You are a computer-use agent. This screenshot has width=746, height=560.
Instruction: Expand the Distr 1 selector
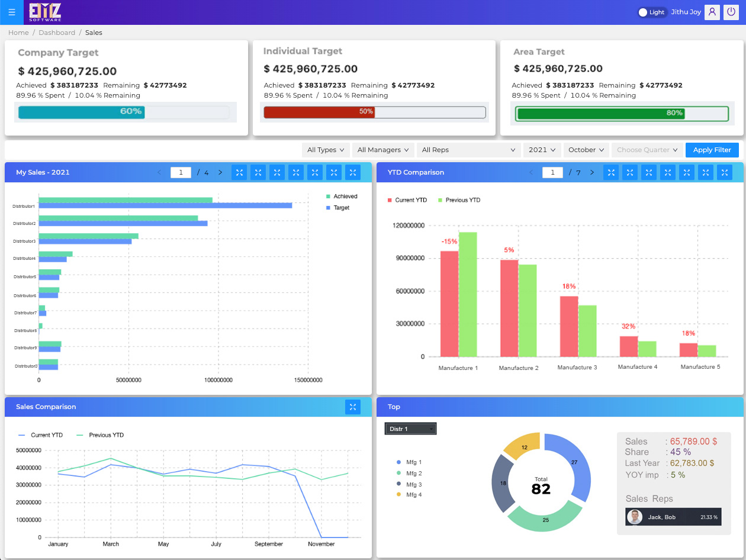point(410,429)
